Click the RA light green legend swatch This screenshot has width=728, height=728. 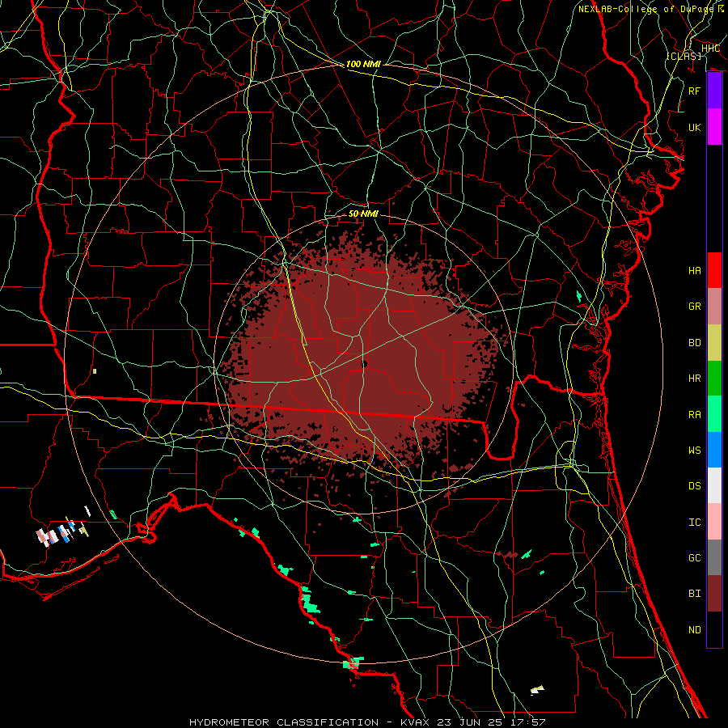(714, 414)
